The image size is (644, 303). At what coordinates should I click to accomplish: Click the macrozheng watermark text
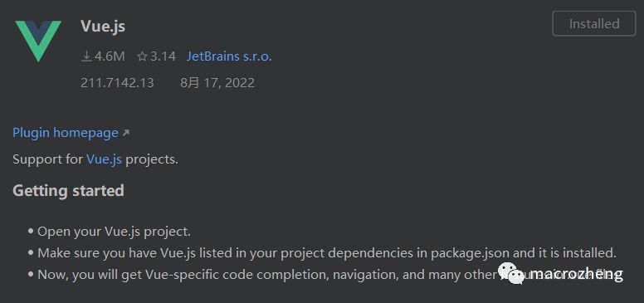click(x=576, y=274)
